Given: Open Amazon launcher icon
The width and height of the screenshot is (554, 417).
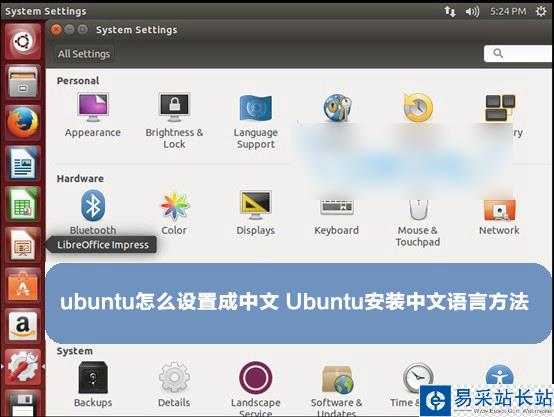Looking at the screenshot, I should [x=23, y=326].
